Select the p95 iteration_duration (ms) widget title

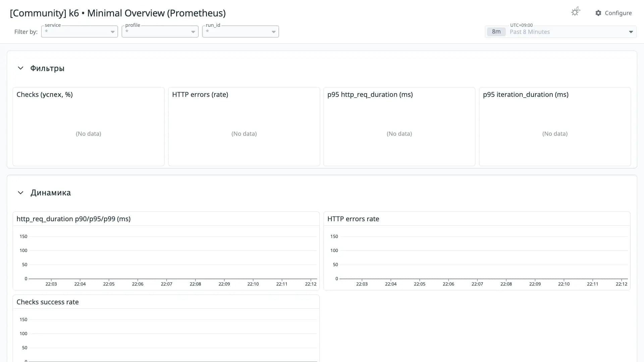point(526,95)
